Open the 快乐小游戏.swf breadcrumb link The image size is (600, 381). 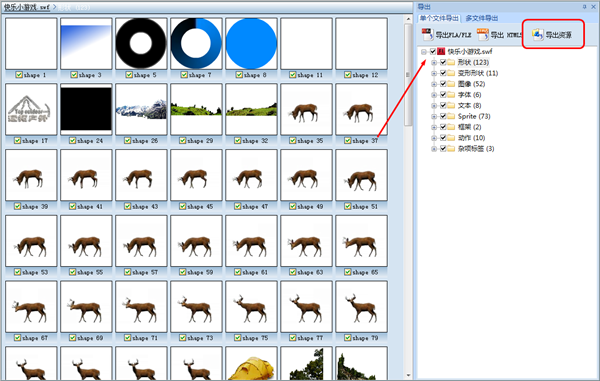tap(27, 7)
